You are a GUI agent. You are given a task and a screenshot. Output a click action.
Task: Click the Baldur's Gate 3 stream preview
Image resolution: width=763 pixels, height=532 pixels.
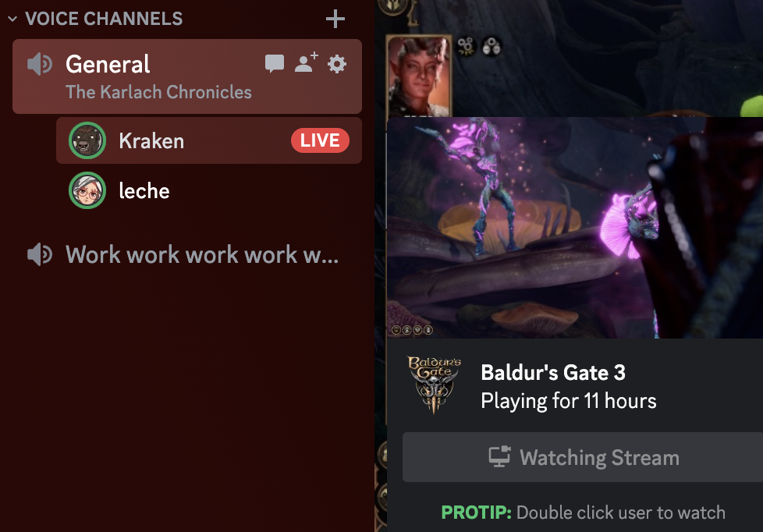pos(575,227)
